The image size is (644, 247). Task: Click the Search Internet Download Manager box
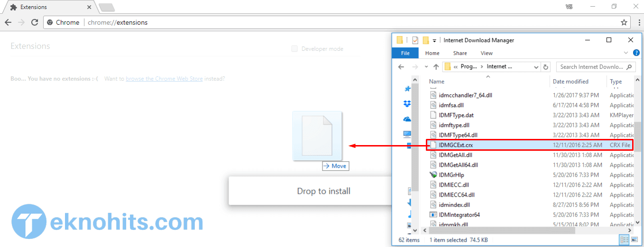click(595, 67)
